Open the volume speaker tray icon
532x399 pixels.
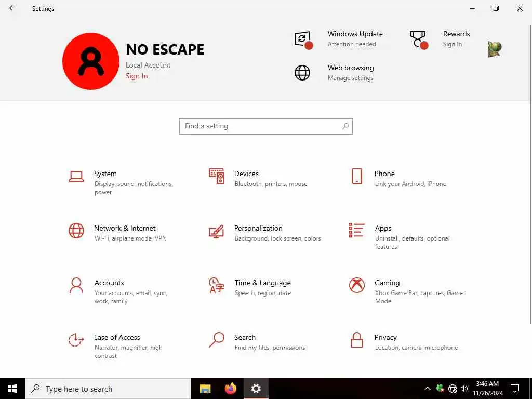click(464, 389)
